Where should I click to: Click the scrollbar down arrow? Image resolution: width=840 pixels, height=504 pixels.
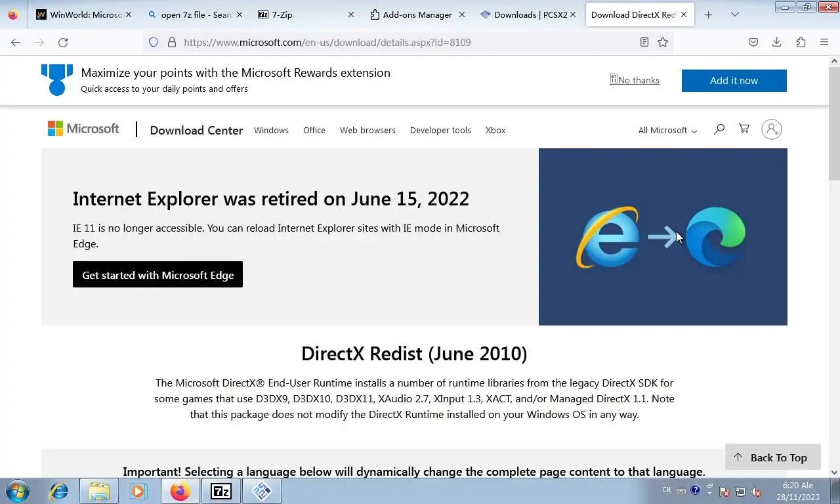[834, 472]
